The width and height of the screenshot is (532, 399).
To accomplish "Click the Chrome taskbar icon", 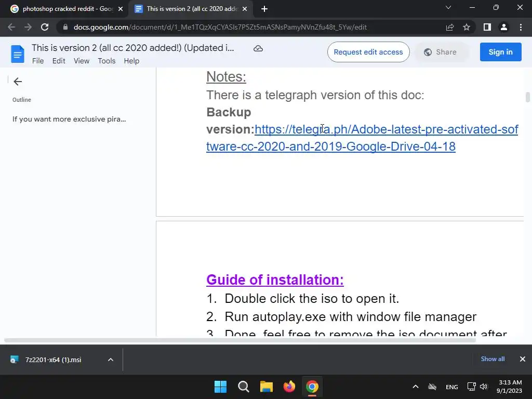I will pos(312,387).
